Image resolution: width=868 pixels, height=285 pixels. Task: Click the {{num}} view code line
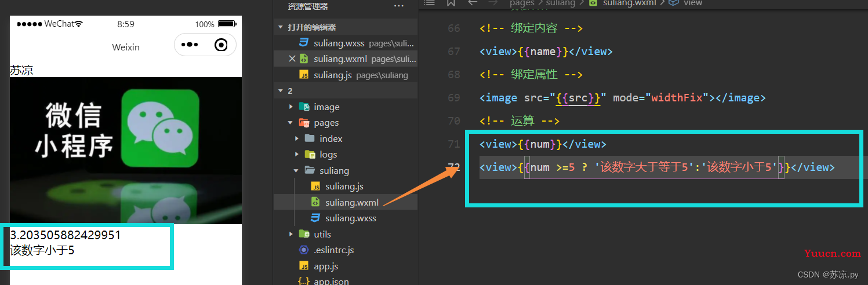tap(543, 144)
